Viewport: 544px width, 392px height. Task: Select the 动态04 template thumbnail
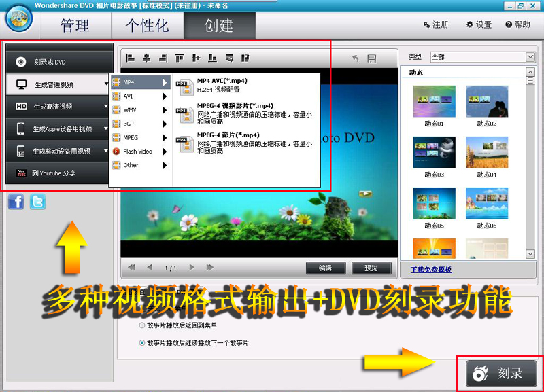click(x=487, y=152)
